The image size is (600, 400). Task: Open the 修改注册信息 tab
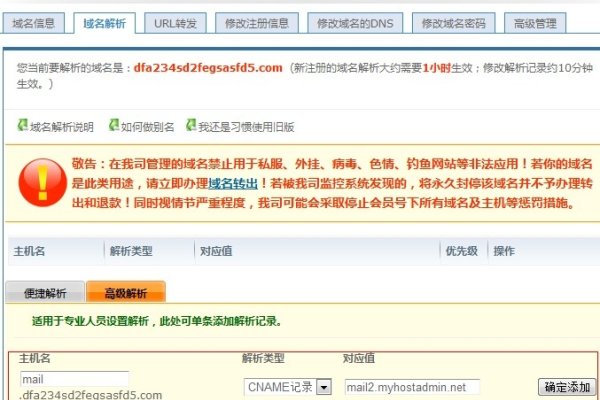257,24
